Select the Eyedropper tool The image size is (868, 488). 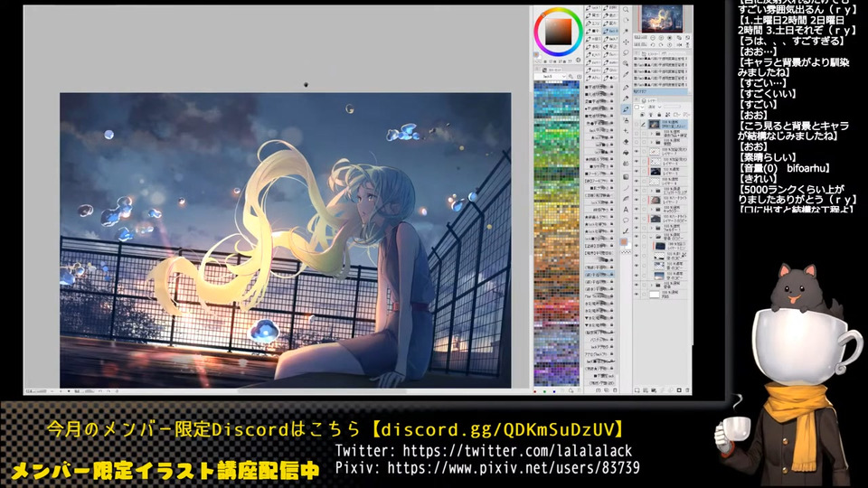[x=626, y=74]
